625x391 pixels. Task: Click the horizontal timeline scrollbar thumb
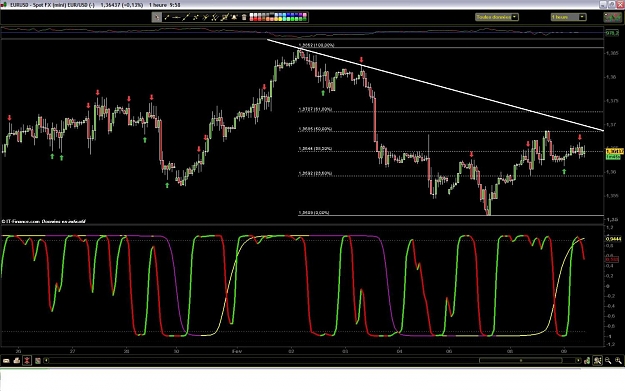tap(521, 361)
